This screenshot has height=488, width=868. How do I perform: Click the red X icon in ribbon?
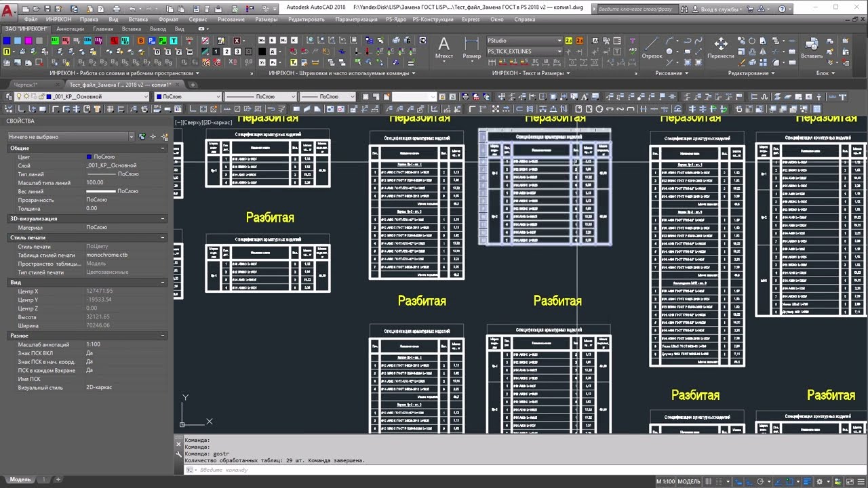pos(236,41)
